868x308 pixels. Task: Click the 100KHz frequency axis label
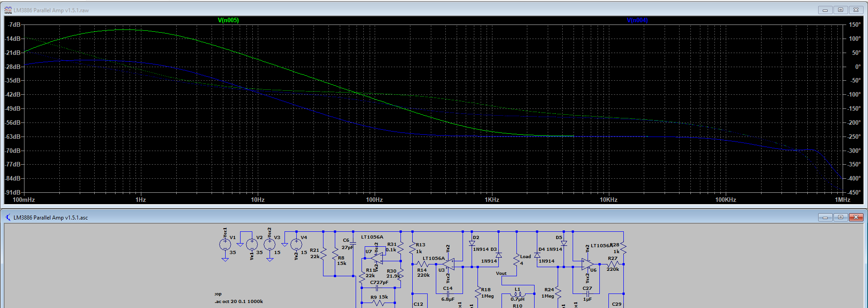pos(725,200)
